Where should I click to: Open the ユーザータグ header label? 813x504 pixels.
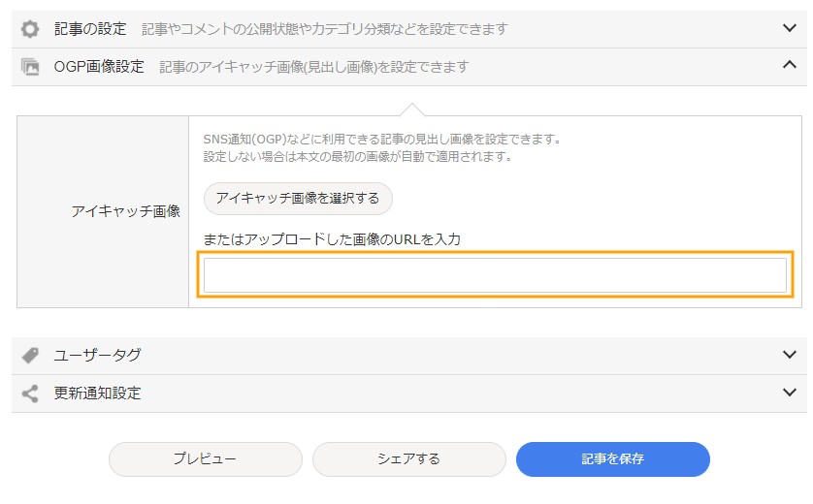coord(97,356)
